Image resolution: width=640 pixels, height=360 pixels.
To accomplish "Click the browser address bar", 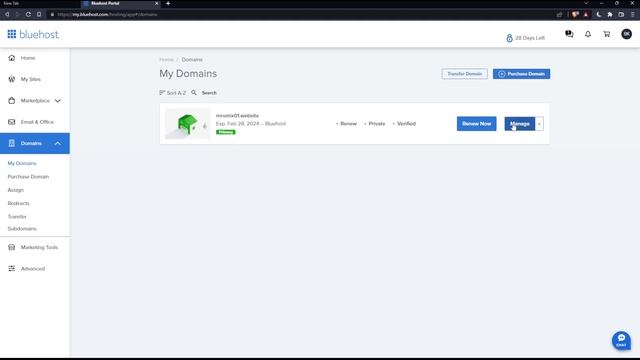I will click(302, 14).
